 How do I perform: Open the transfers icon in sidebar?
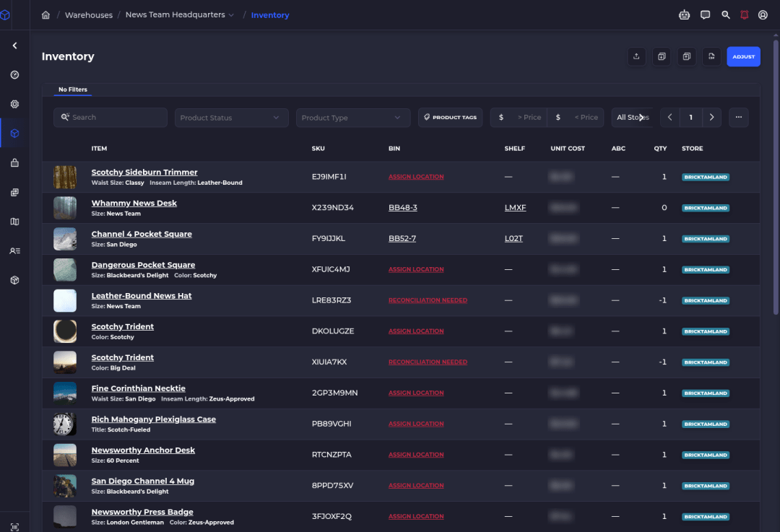pos(15,192)
